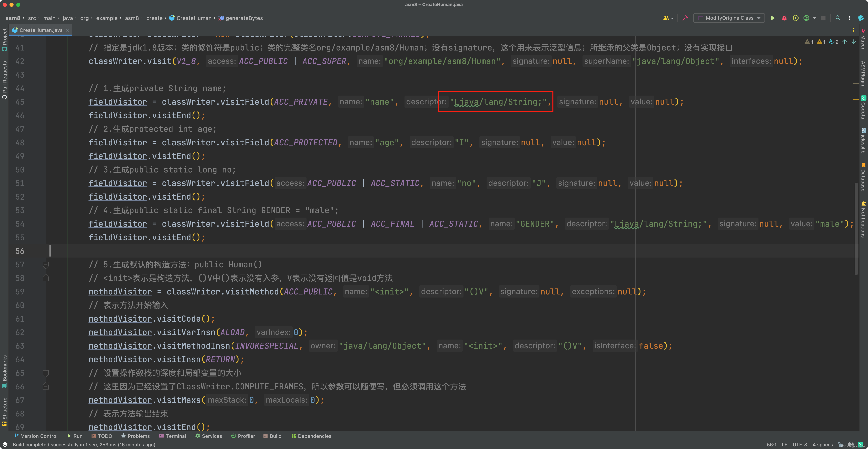Jump to next highlighted error arrow
The width and height of the screenshot is (868, 449).
pyautogui.click(x=854, y=42)
